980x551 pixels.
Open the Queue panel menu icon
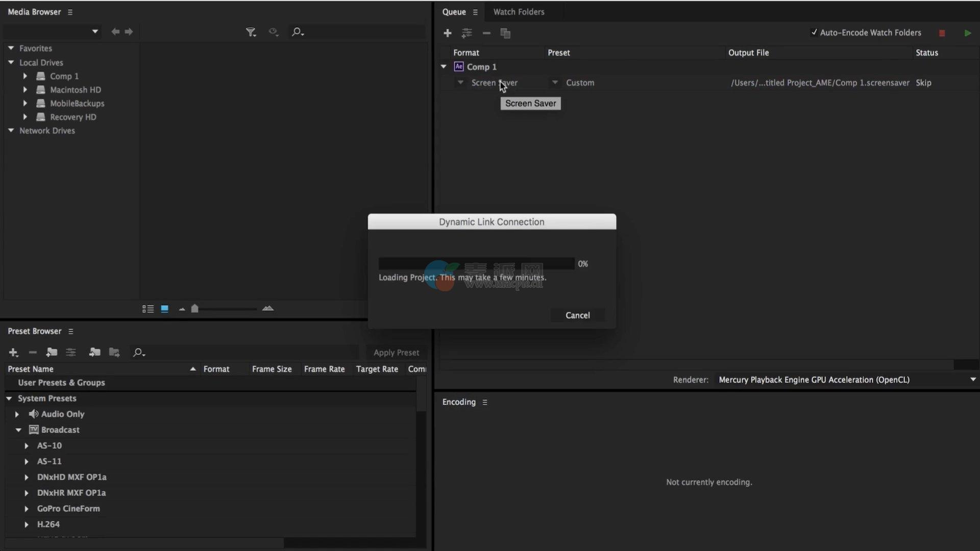point(475,12)
